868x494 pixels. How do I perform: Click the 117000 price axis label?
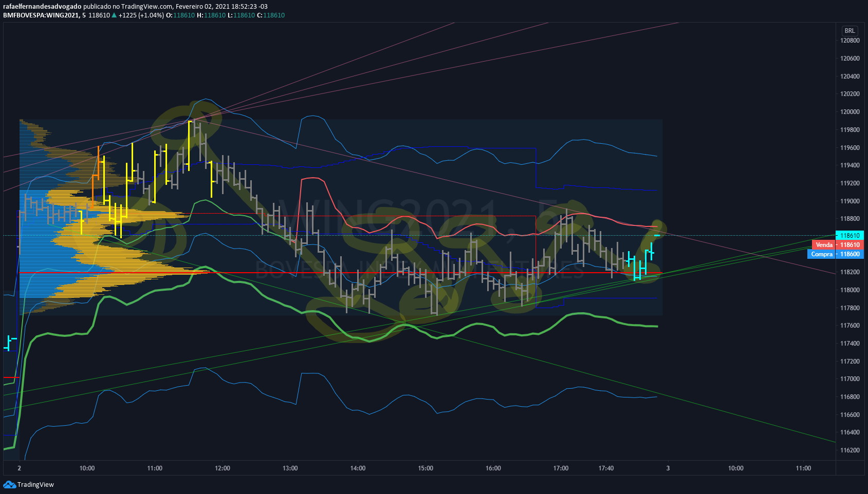[850, 379]
